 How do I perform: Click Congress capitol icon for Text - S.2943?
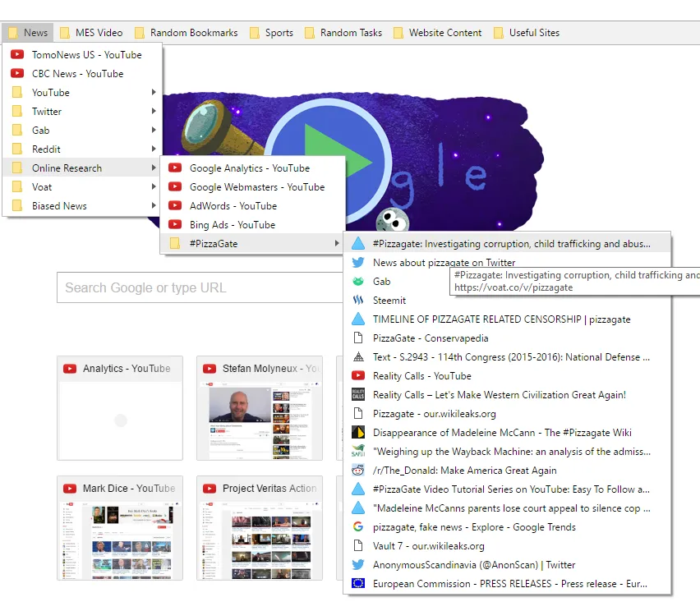pyautogui.click(x=358, y=356)
